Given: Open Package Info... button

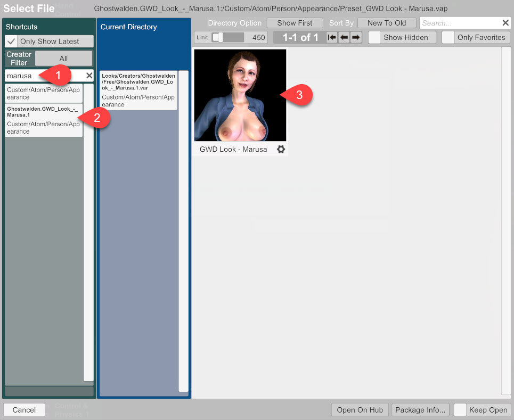Looking at the screenshot, I should click(420, 410).
